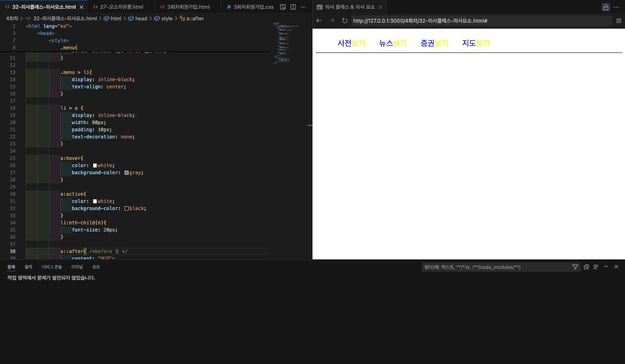Screen dimensions: 625x364
Task: Switch to the 터미널 panel tab
Action: pyautogui.click(x=77, y=267)
